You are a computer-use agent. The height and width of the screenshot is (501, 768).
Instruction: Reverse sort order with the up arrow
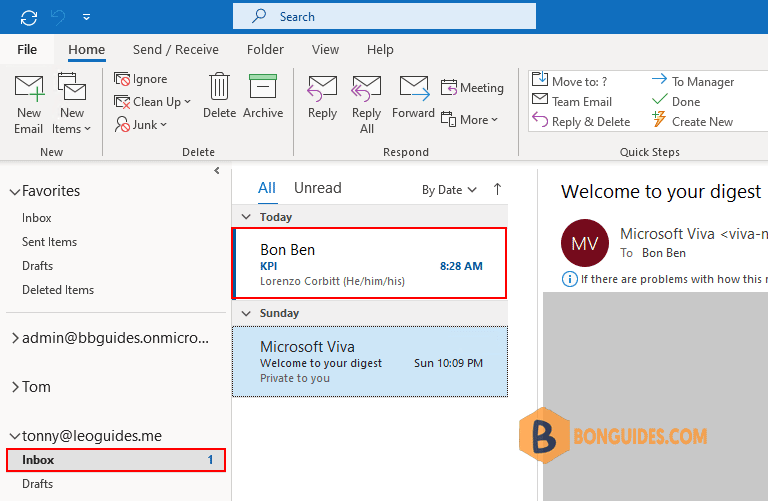(497, 190)
